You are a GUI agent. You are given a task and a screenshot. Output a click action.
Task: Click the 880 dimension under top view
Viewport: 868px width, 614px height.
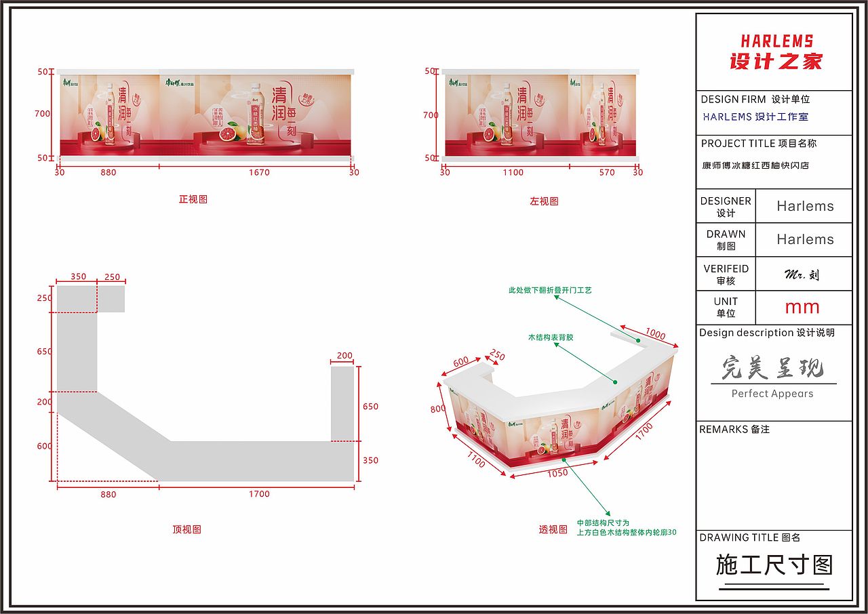pos(108,494)
